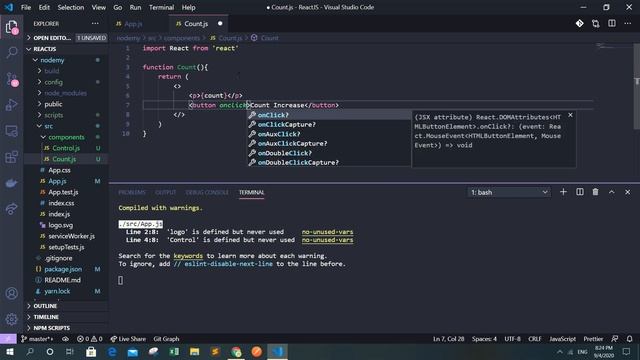Image resolution: width=640 pixels, height=360 pixels.
Task: Change the JavaScript language mode
Action: [562, 339]
